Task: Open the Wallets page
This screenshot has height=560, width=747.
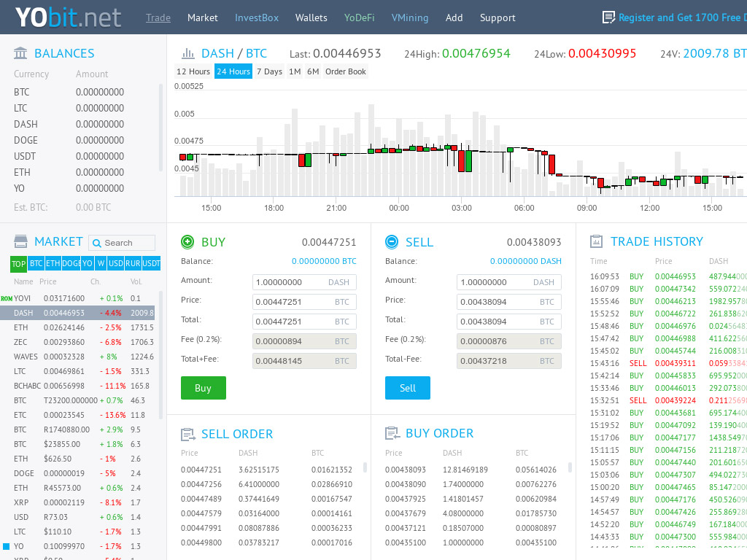Action: point(311,17)
